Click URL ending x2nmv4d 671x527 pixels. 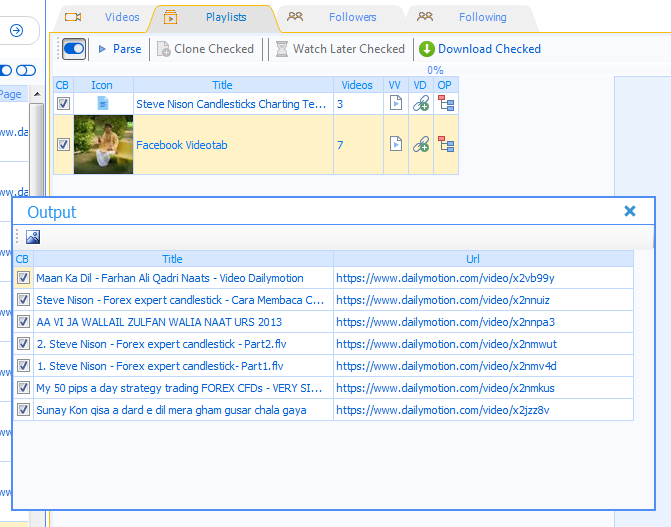point(446,366)
